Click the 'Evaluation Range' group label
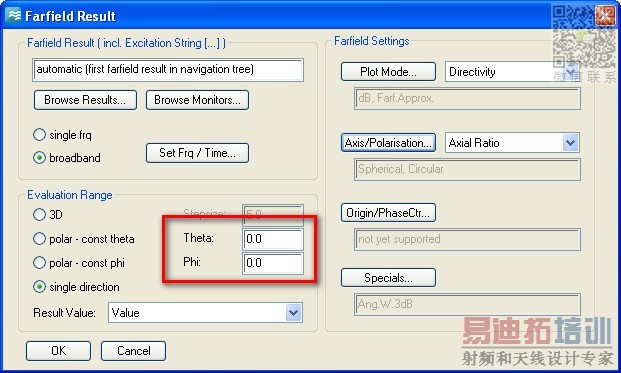The height and width of the screenshot is (373, 621). coord(70,195)
